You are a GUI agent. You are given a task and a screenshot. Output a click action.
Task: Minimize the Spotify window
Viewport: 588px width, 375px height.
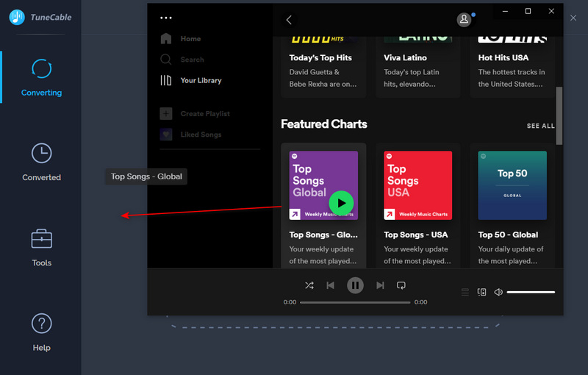coord(505,11)
